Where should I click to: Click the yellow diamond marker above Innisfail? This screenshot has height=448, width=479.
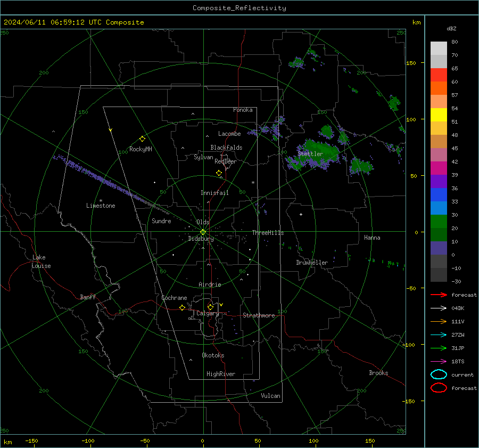(x=219, y=173)
